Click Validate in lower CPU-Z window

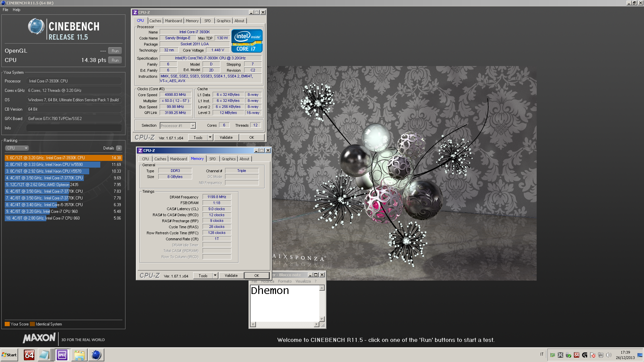[231, 276]
